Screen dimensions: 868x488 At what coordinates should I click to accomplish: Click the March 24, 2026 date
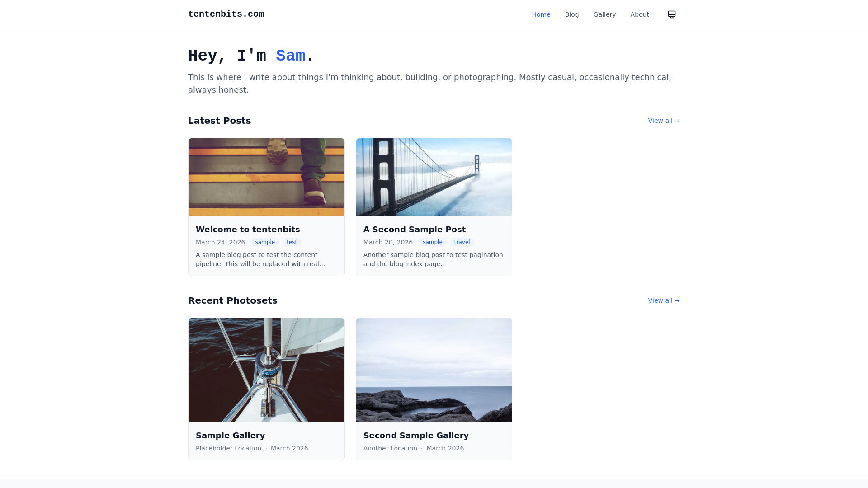click(221, 242)
